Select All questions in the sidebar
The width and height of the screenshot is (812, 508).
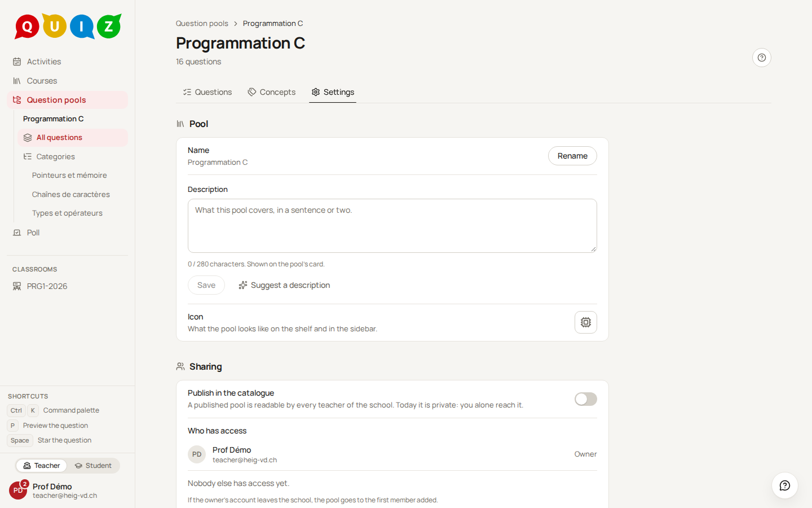click(x=73, y=138)
